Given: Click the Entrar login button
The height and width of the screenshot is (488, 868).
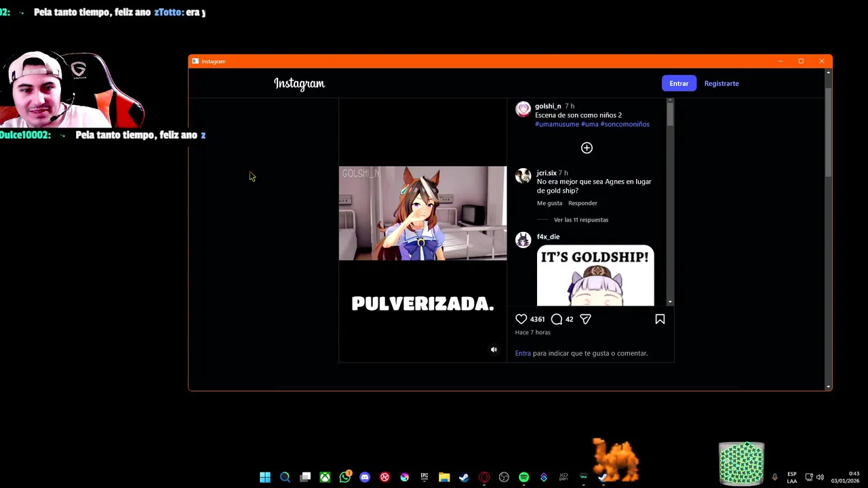Looking at the screenshot, I should (679, 83).
